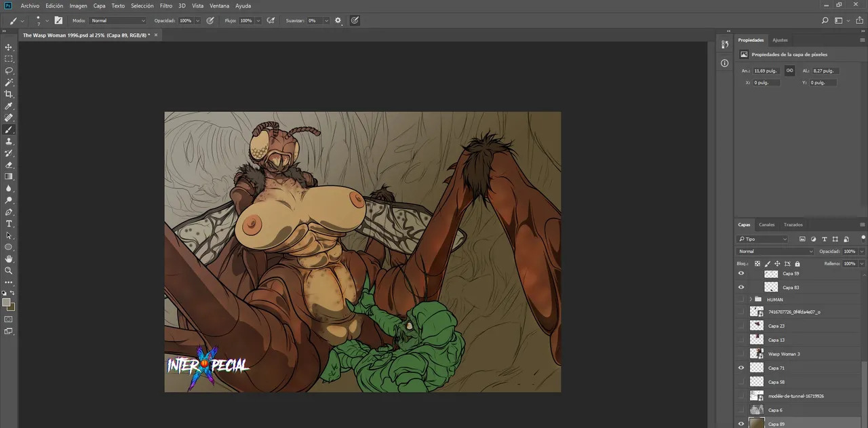Open the History panel icon
Viewport: 868px width, 428px height.
click(x=725, y=45)
